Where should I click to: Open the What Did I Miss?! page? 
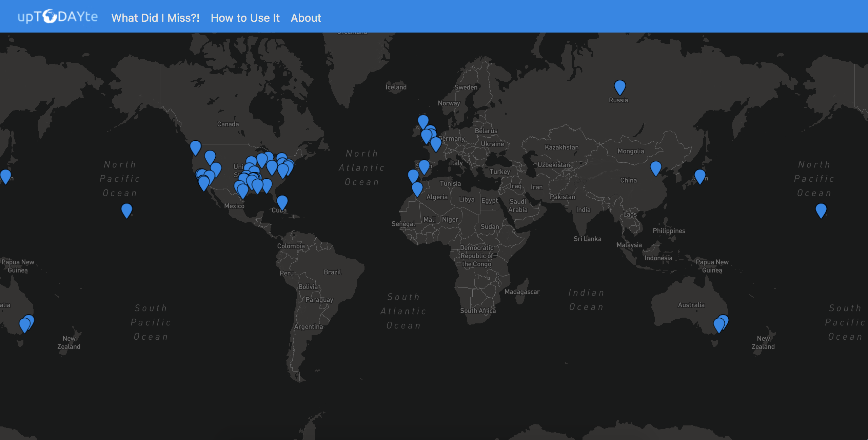pos(155,18)
